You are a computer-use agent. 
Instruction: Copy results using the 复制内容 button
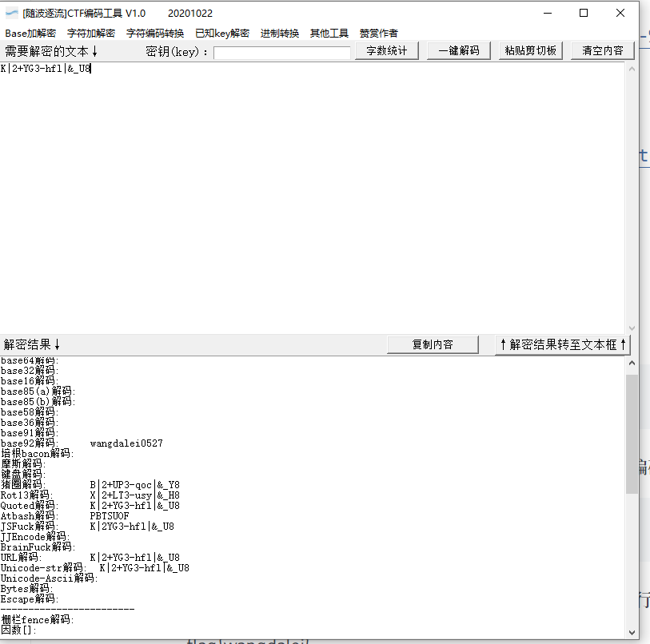pyautogui.click(x=433, y=344)
